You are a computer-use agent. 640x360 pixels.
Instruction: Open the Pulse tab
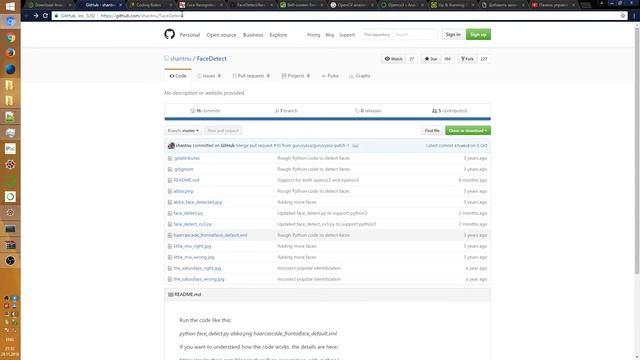330,76
